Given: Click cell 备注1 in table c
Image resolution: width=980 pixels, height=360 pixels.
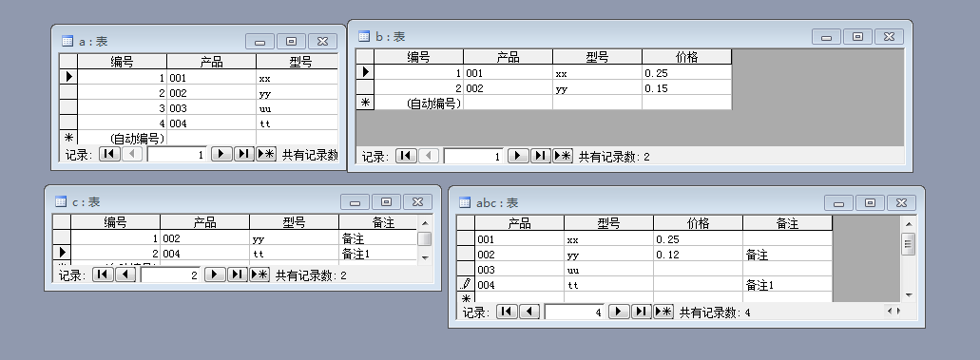Looking at the screenshot, I should 377,253.
